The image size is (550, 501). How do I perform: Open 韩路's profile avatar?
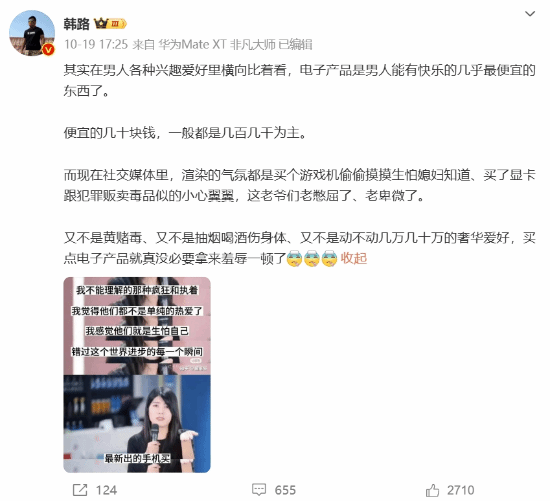pyautogui.click(x=32, y=33)
